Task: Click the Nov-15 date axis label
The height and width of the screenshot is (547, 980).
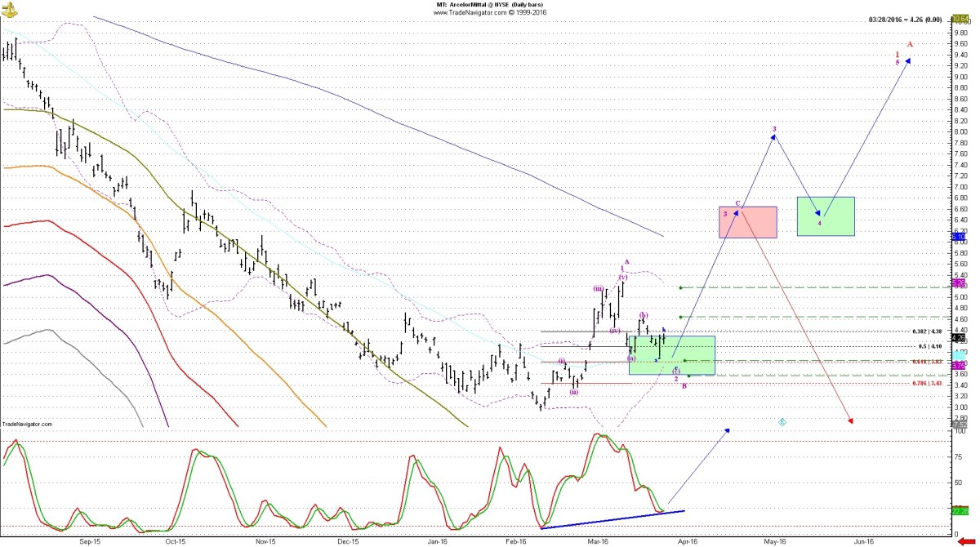Action: pyautogui.click(x=265, y=540)
